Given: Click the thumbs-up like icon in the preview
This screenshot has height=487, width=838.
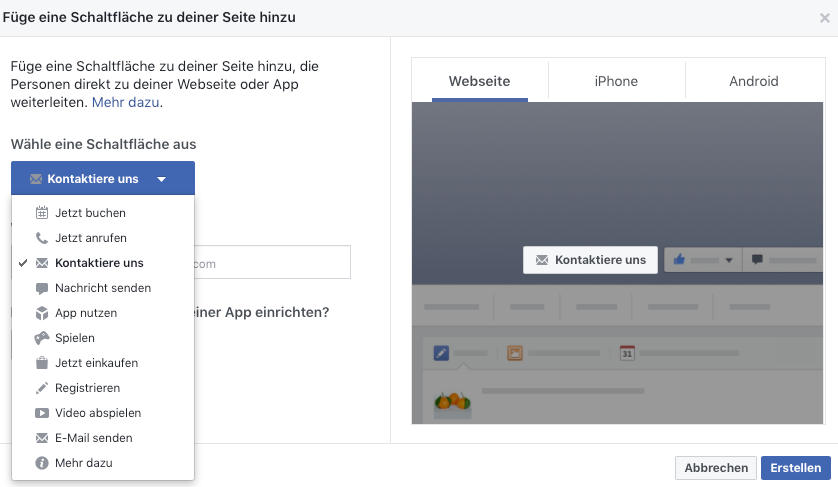Looking at the screenshot, I should pyautogui.click(x=679, y=260).
